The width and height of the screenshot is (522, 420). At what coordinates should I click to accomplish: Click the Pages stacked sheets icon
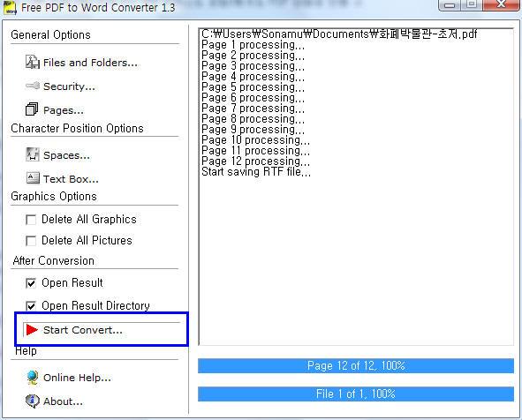(32, 109)
